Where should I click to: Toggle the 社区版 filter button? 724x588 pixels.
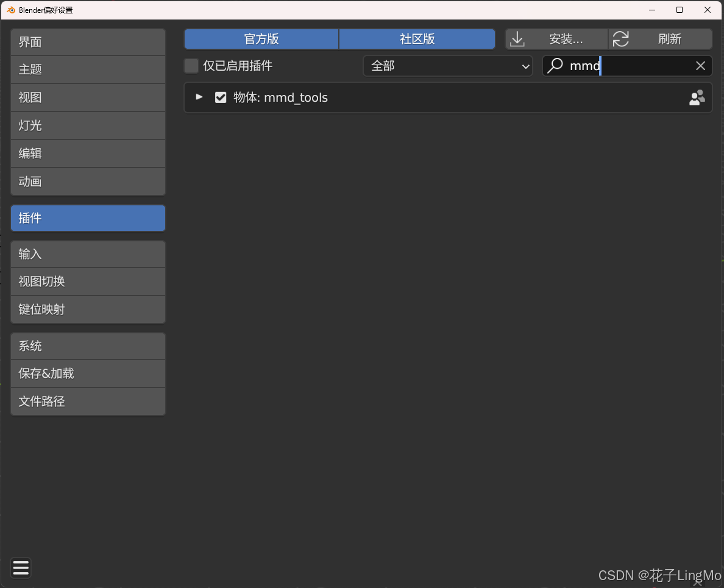[417, 39]
